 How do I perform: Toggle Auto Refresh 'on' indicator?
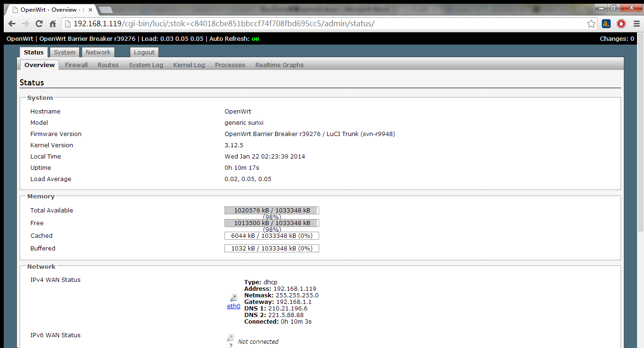255,39
